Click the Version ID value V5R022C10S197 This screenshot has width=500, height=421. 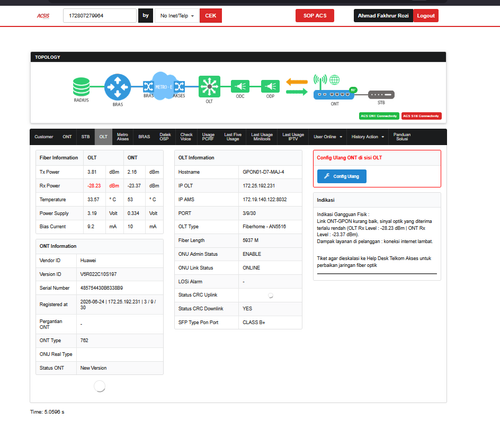tap(98, 274)
